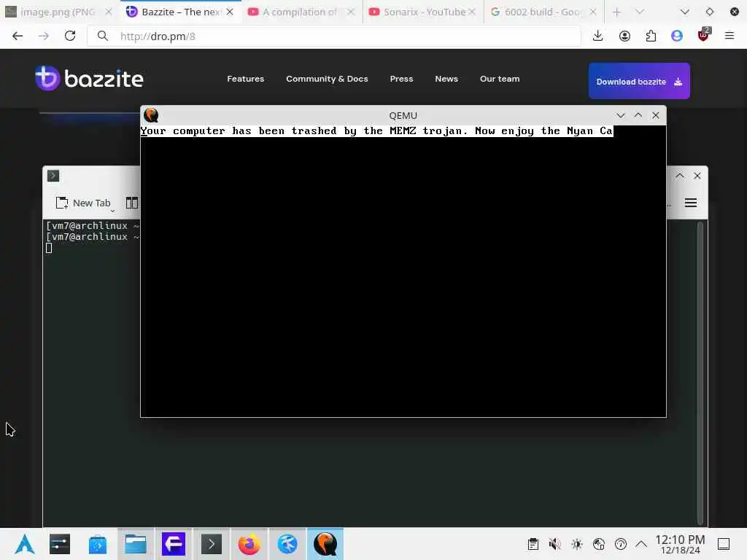Open the extensions puzzle icon
Image resolution: width=747 pixels, height=560 pixels.
[651, 36]
